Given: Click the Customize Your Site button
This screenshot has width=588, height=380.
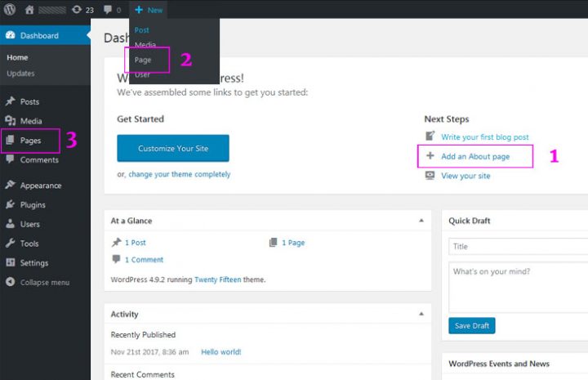Looking at the screenshot, I should (x=173, y=148).
